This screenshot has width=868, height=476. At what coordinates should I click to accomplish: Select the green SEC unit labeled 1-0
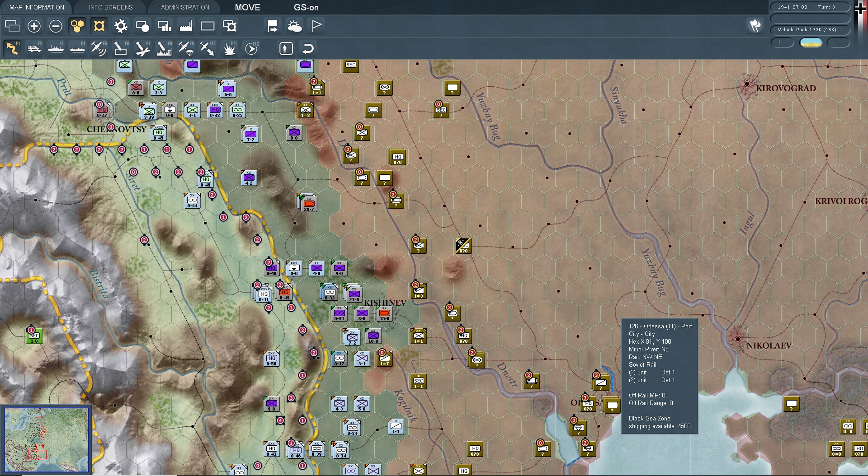(x=34, y=336)
